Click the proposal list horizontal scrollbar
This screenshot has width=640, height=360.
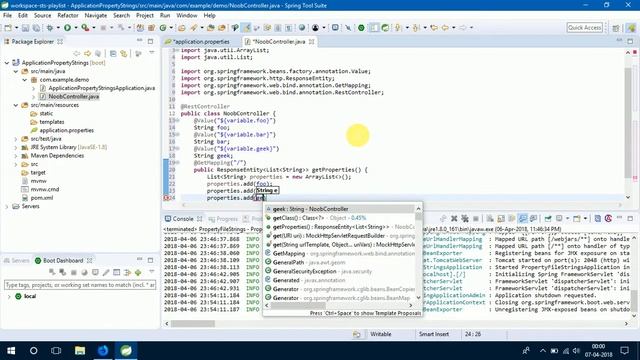tap(340, 305)
